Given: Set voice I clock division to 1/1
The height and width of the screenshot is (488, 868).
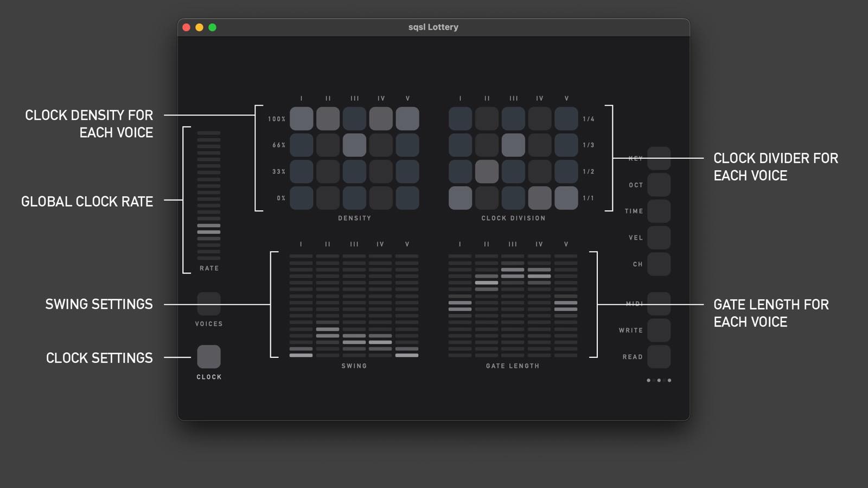Looking at the screenshot, I should tap(460, 198).
